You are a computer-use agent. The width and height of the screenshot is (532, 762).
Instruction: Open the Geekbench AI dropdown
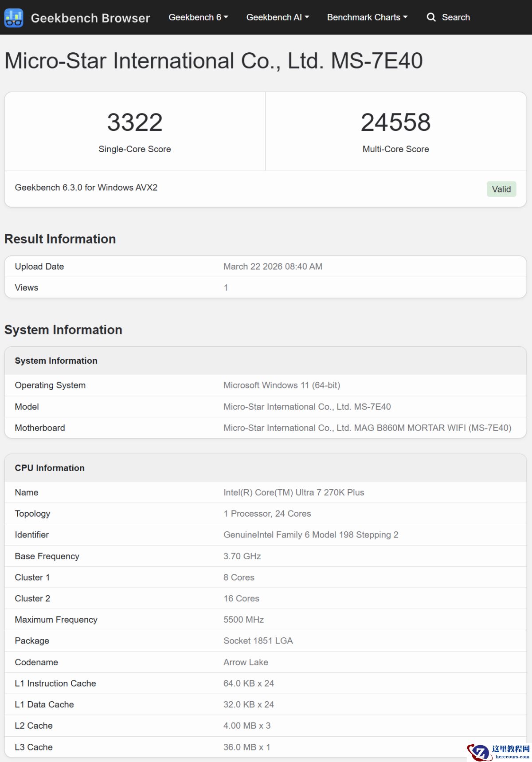[x=278, y=17]
